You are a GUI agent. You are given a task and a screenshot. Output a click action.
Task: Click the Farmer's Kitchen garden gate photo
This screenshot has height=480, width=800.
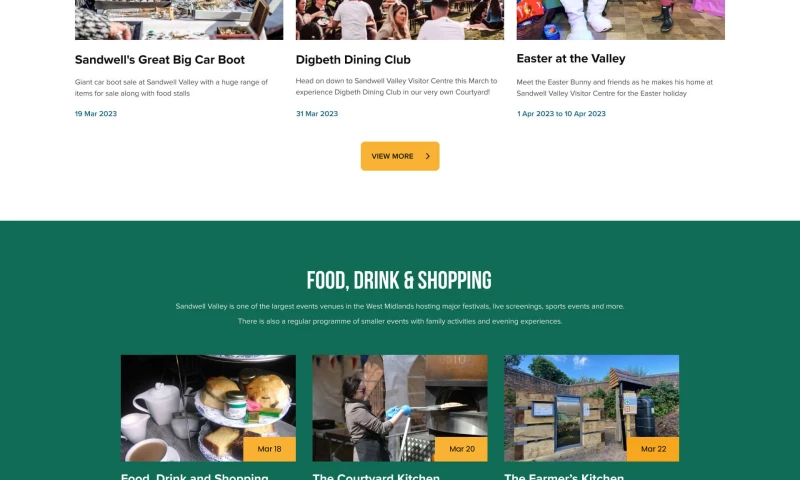[591, 408]
